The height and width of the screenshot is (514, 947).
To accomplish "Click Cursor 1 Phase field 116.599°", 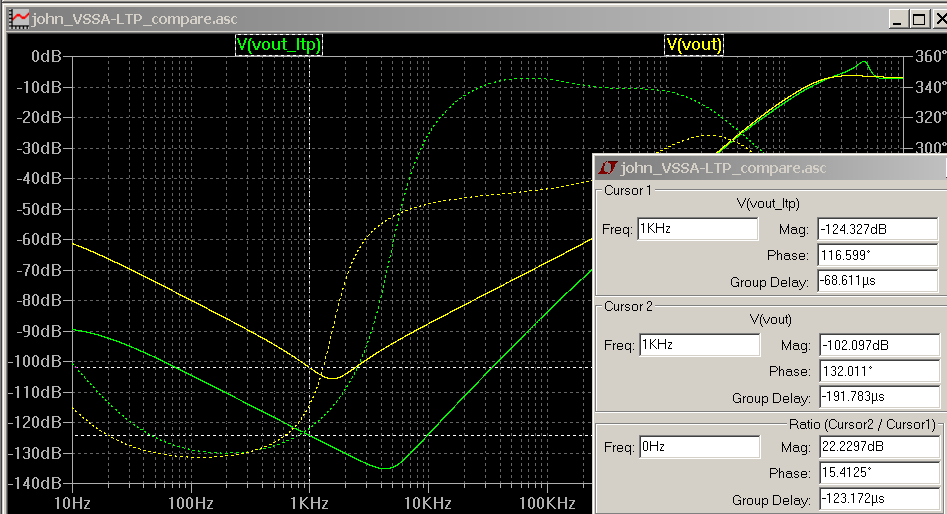I will click(878, 255).
